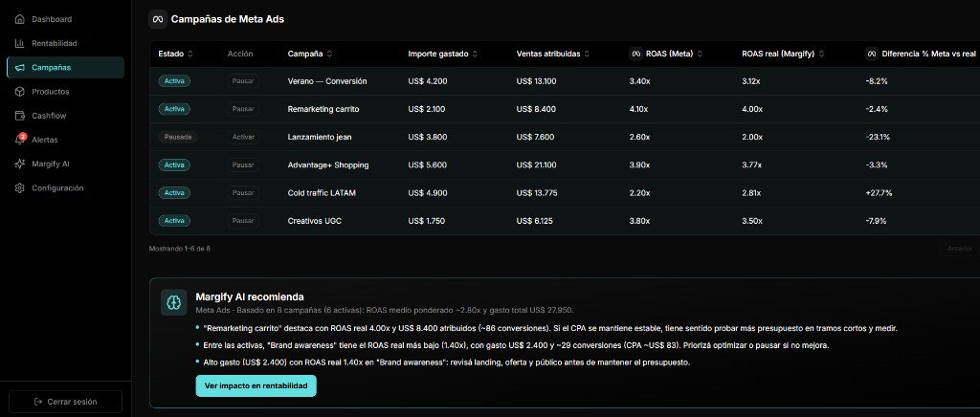Viewport: 980px width, 417px height.
Task: Click the Cashflow wallet icon
Action: click(20, 116)
